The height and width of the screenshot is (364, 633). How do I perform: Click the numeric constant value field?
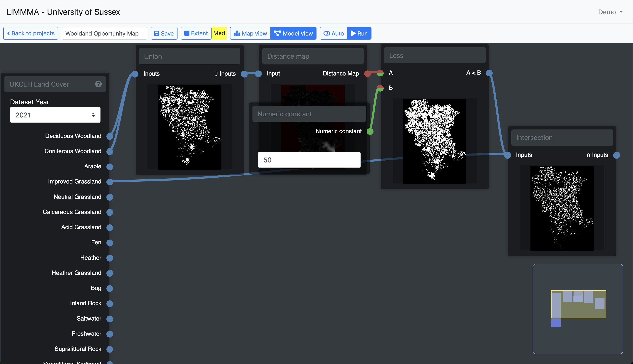pos(309,160)
